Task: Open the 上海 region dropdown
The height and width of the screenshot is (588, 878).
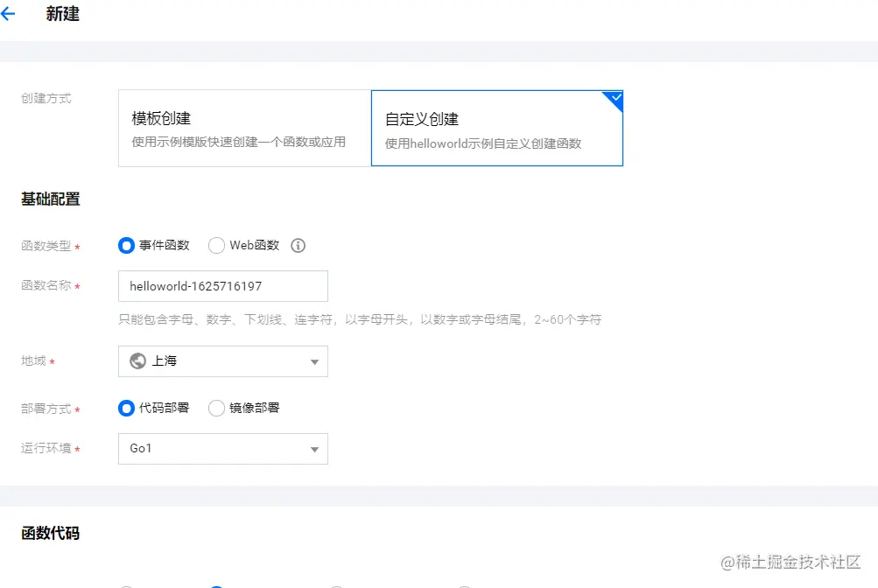Action: (x=223, y=361)
